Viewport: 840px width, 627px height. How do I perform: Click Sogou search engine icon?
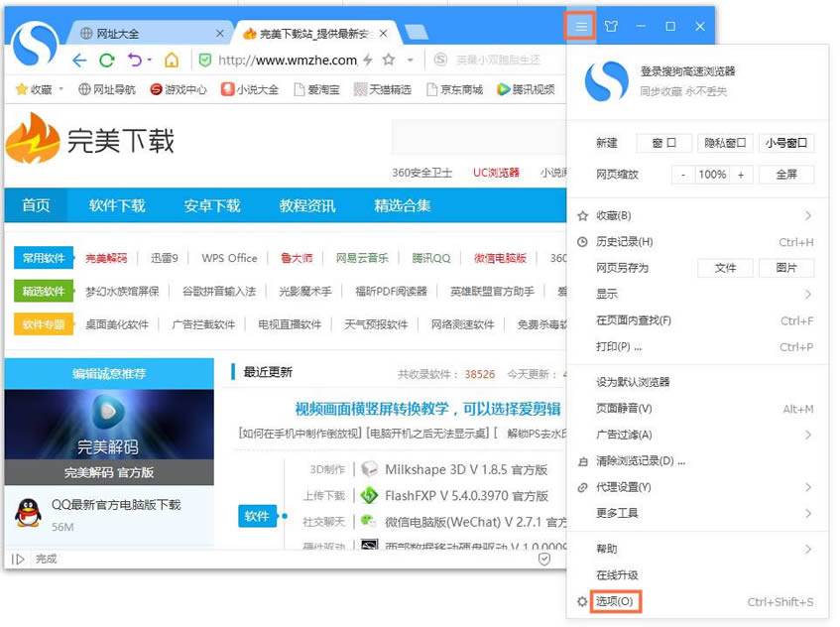pyautogui.click(x=440, y=60)
